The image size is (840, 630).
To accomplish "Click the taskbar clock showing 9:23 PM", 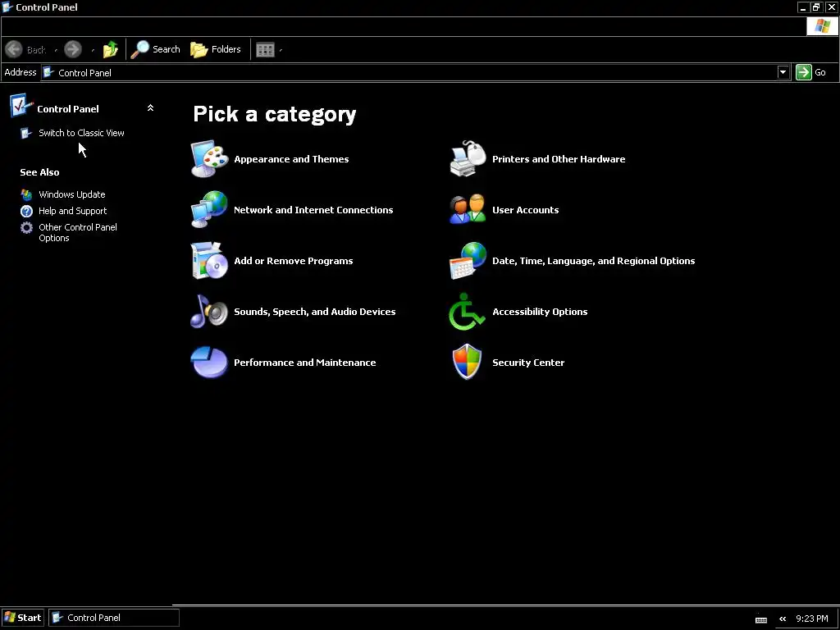I will [811, 619].
